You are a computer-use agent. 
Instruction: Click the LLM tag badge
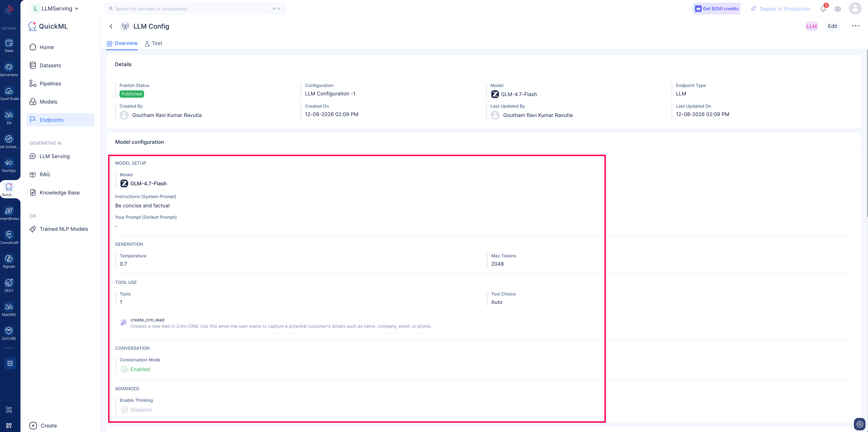(x=811, y=26)
